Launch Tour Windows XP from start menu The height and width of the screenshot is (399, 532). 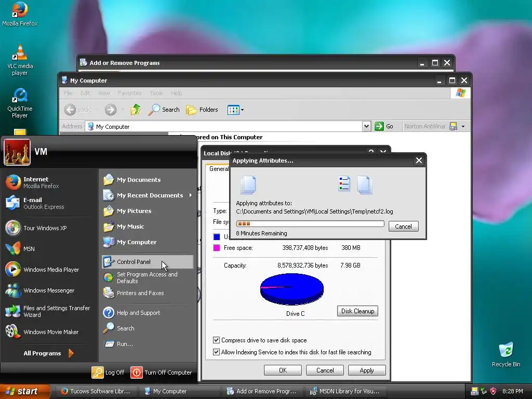click(x=49, y=228)
